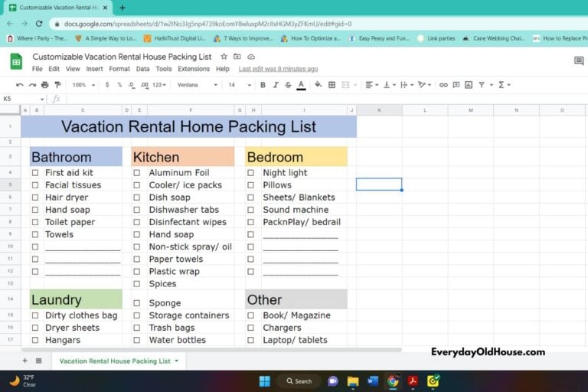Open the Windows Start menu
This screenshot has width=588, height=392.
pos(265,381)
